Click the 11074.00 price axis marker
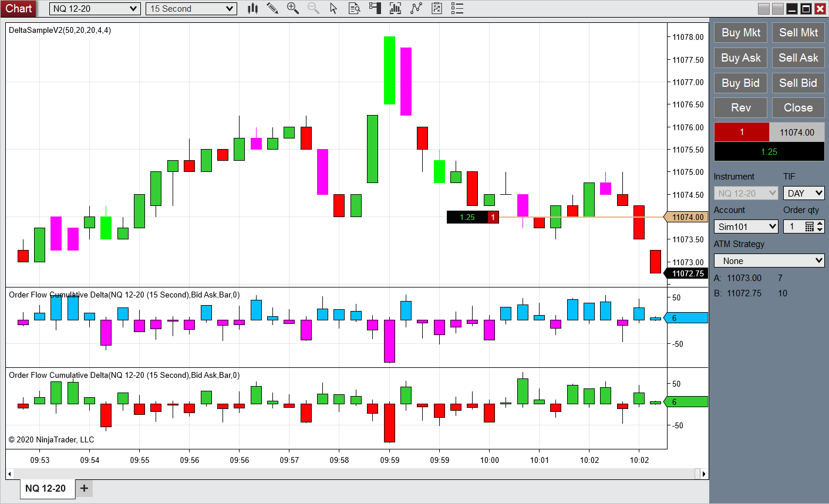This screenshot has width=829, height=504. [686, 217]
